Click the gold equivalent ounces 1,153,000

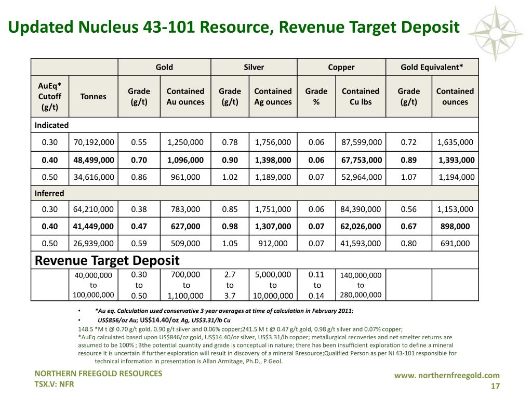pyautogui.click(x=455, y=209)
